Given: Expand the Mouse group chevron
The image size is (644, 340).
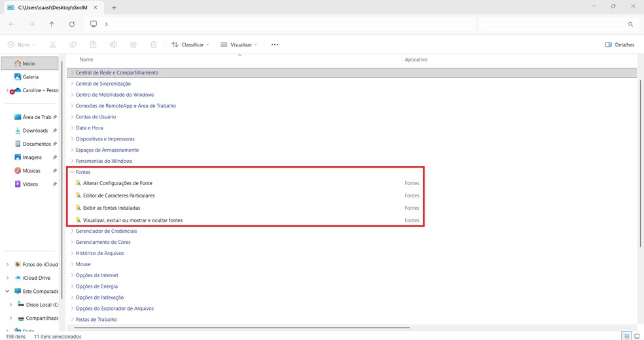Looking at the screenshot, I should [x=72, y=264].
